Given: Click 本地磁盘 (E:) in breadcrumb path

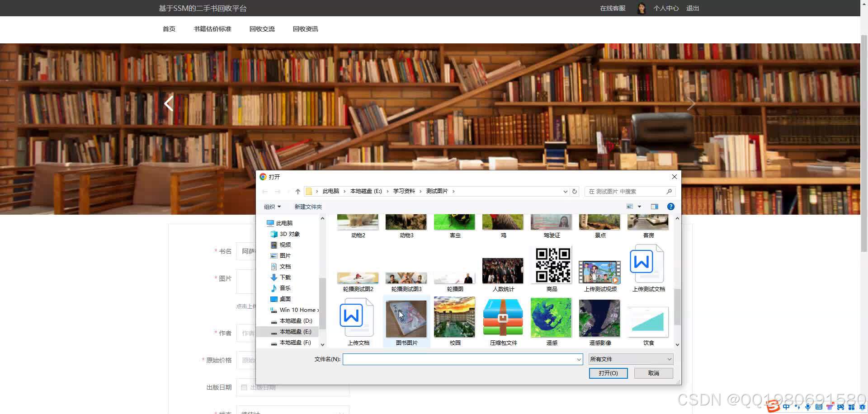Looking at the screenshot, I should point(366,191).
